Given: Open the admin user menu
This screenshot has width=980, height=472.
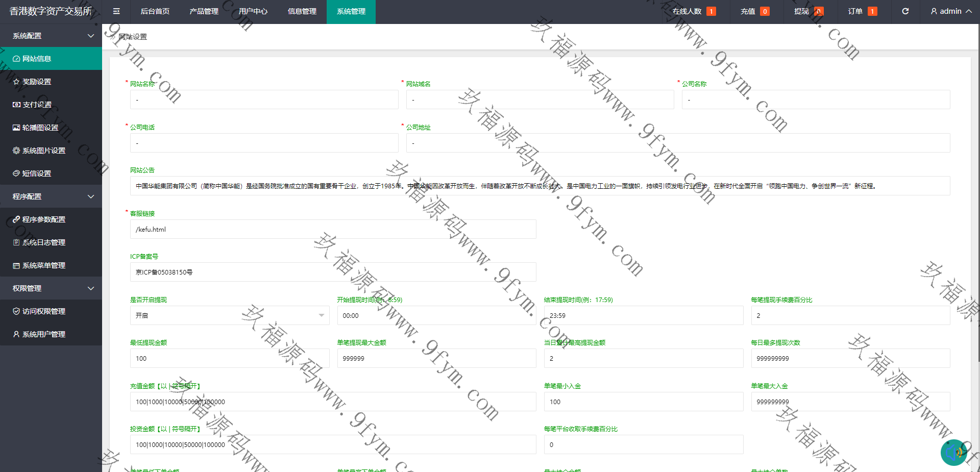Looking at the screenshot, I should tap(950, 11).
